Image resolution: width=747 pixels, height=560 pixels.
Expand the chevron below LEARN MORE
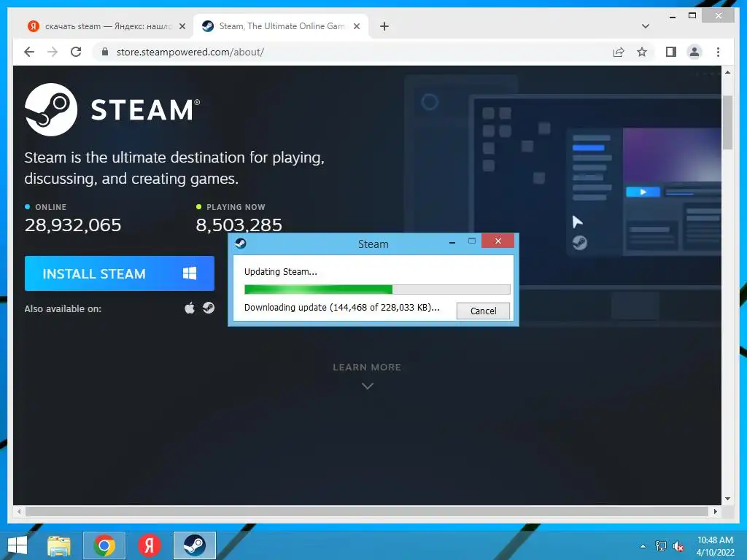pos(368,386)
